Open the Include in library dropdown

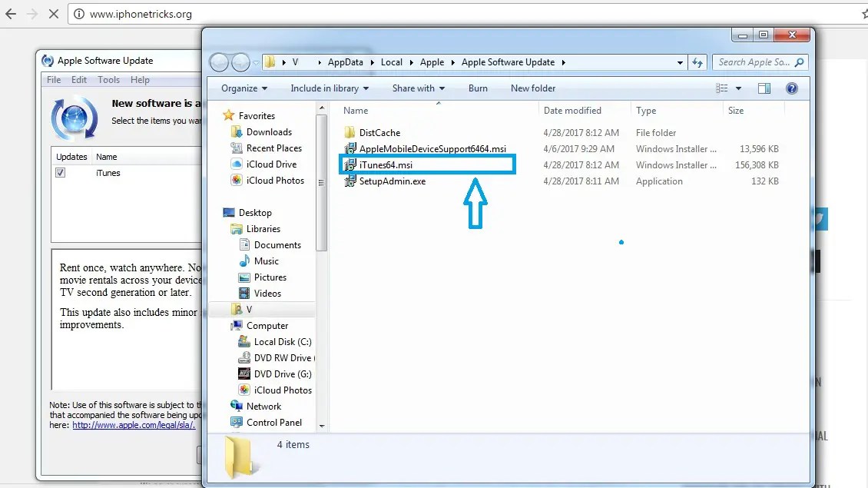point(330,88)
